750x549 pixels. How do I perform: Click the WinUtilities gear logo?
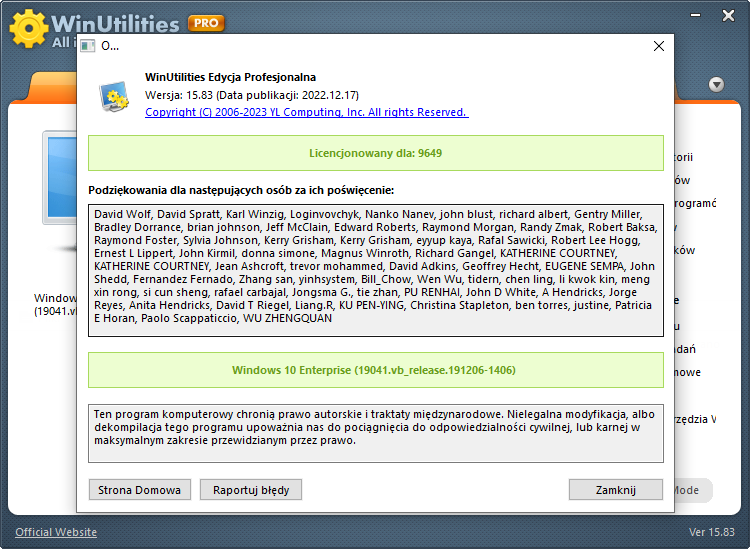pyautogui.click(x=29, y=29)
